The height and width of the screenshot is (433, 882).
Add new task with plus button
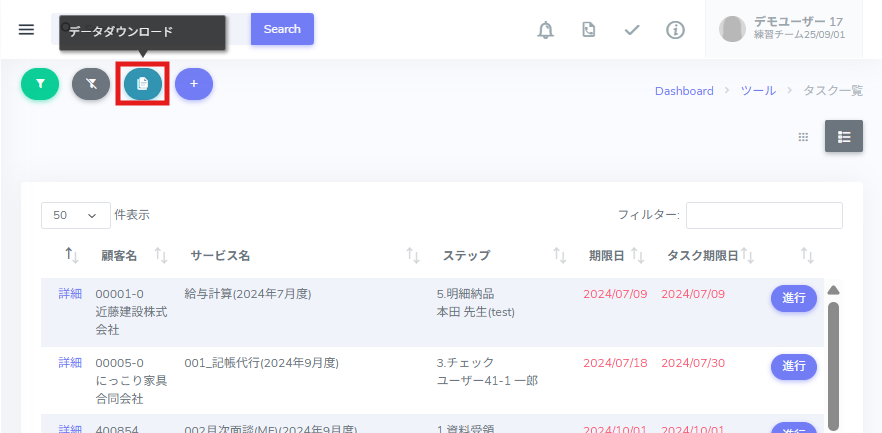pyautogui.click(x=194, y=85)
